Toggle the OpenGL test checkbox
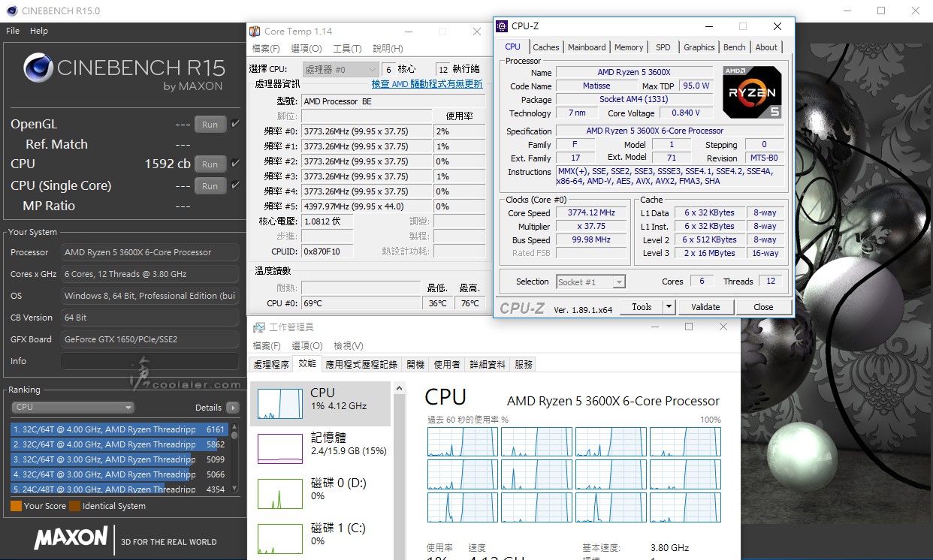This screenshot has height=560, width=933. coord(235,124)
